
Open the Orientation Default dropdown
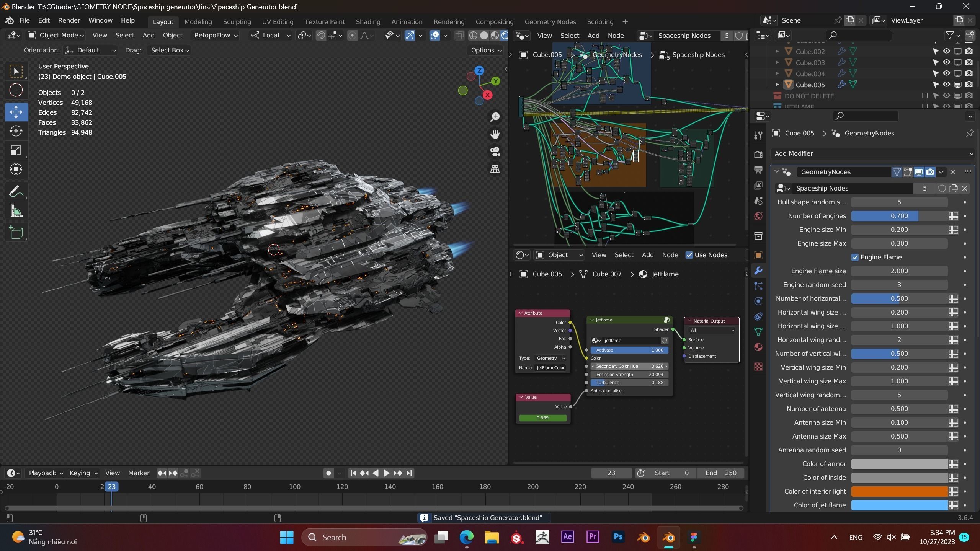tap(90, 50)
